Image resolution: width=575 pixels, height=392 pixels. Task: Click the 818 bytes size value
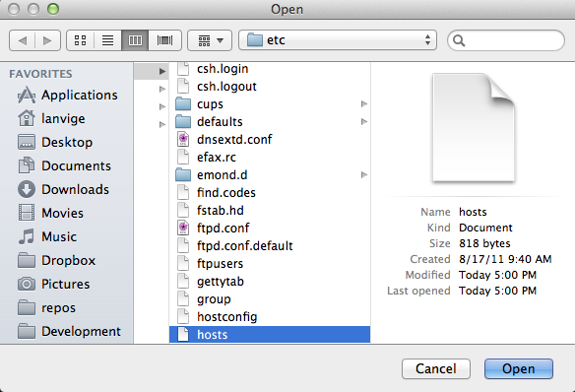[484, 243]
